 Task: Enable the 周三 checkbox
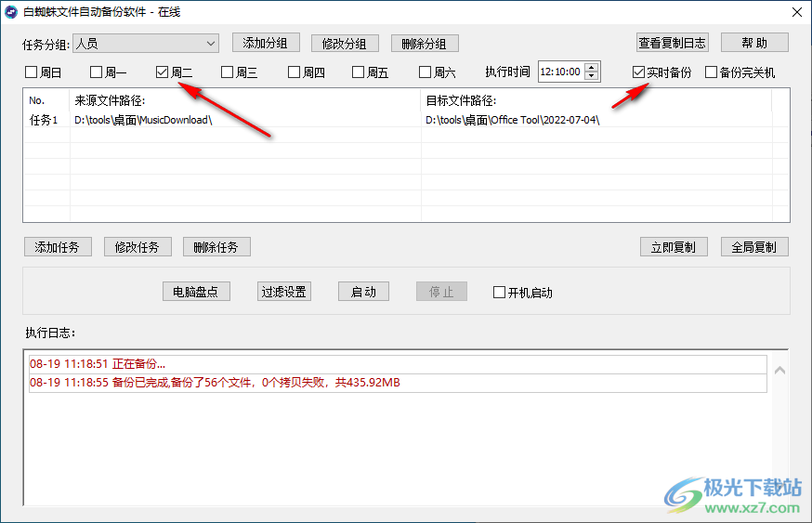227,72
